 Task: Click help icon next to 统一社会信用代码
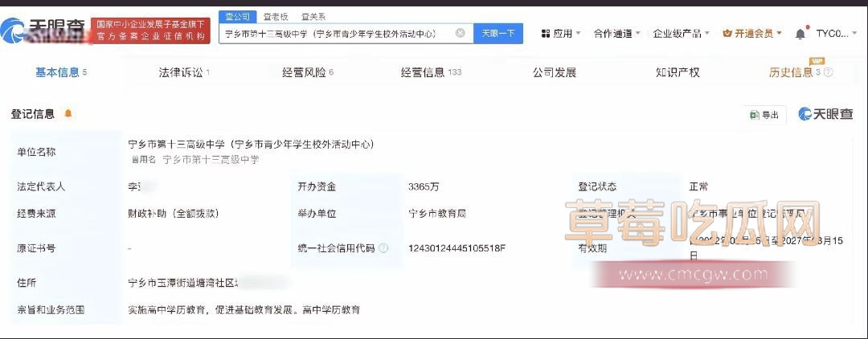coord(383,248)
